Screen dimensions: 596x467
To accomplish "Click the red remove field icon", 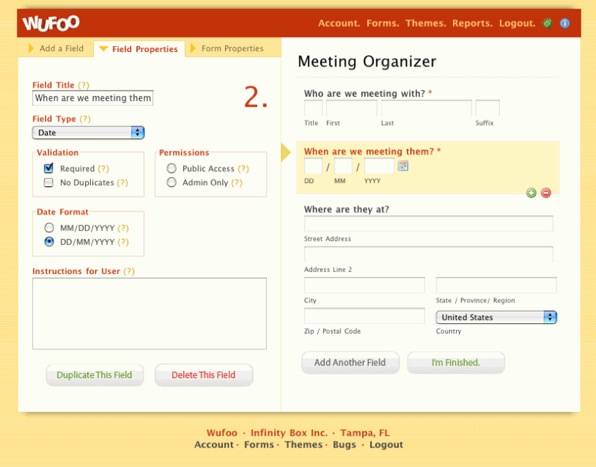I will pyautogui.click(x=546, y=193).
